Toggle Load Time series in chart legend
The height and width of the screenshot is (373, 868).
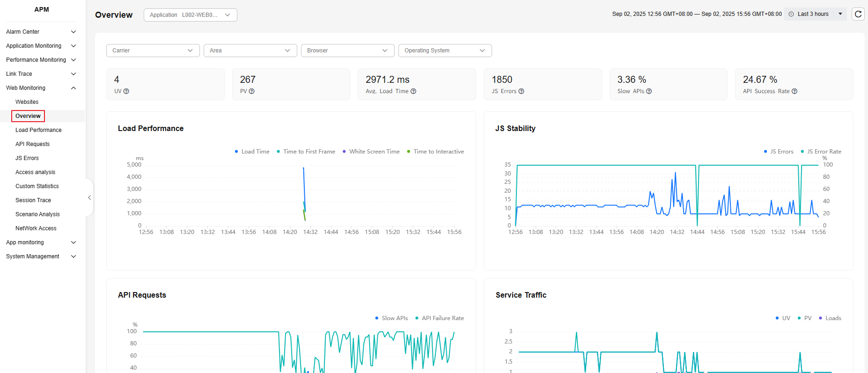(x=252, y=152)
